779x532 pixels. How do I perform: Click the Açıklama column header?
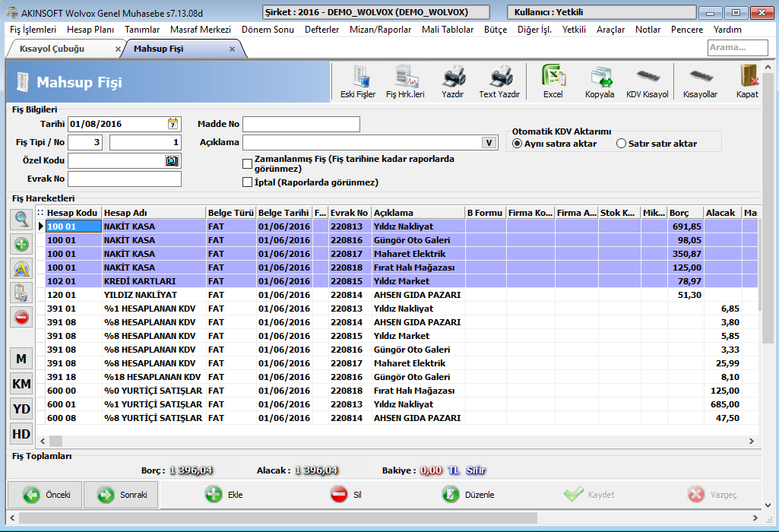coord(418,213)
